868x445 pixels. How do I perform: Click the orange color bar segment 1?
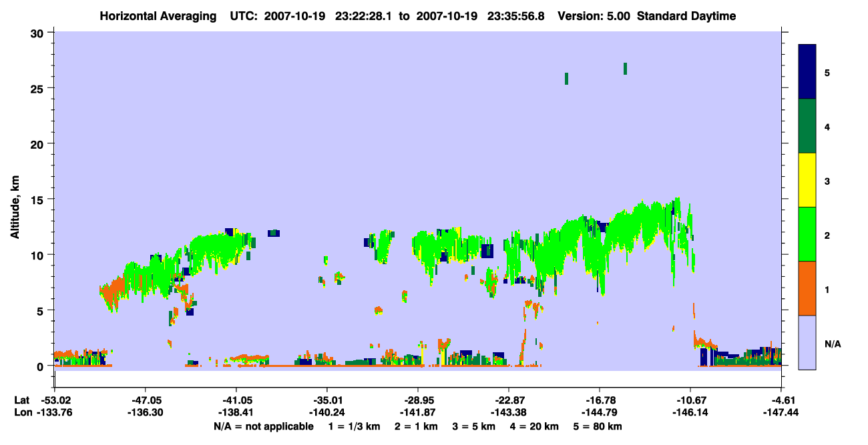[807, 288]
